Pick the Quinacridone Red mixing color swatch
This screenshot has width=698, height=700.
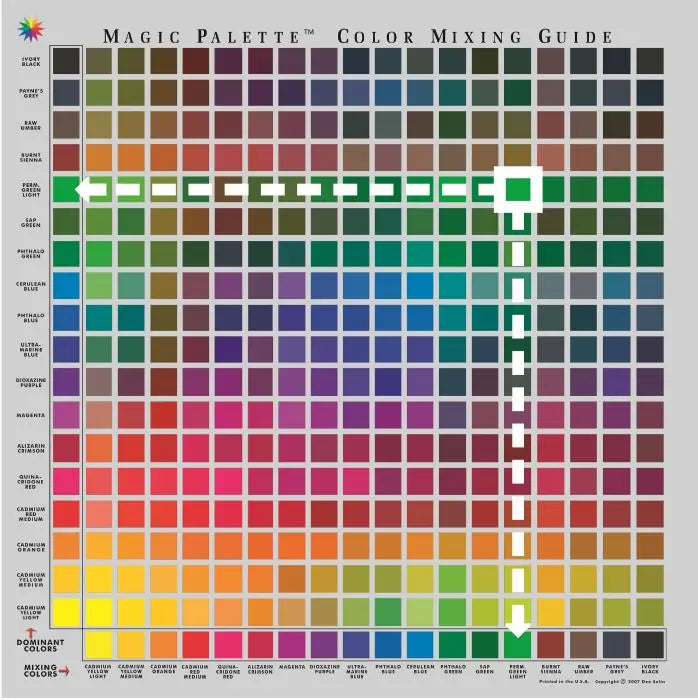coord(228,645)
